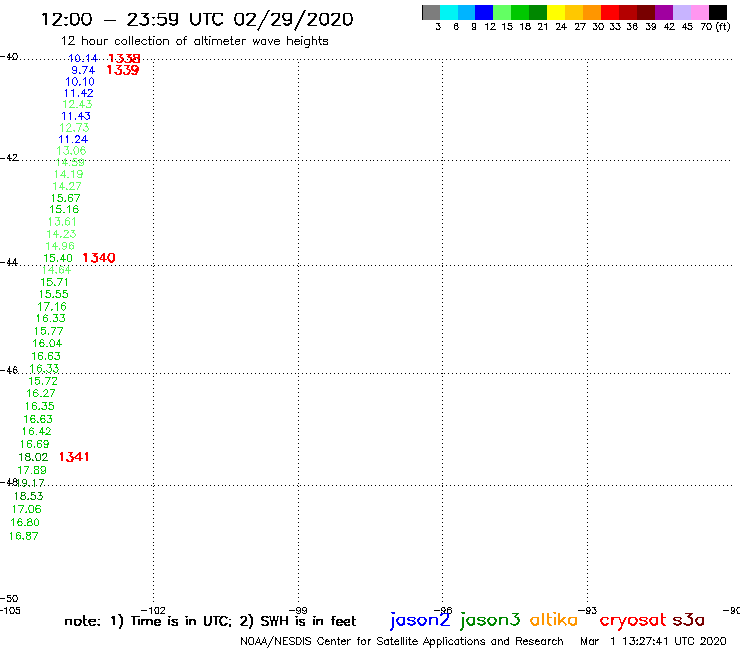Select the black swatch ending the color scale
This screenshot has height=650, width=740.
717,12
